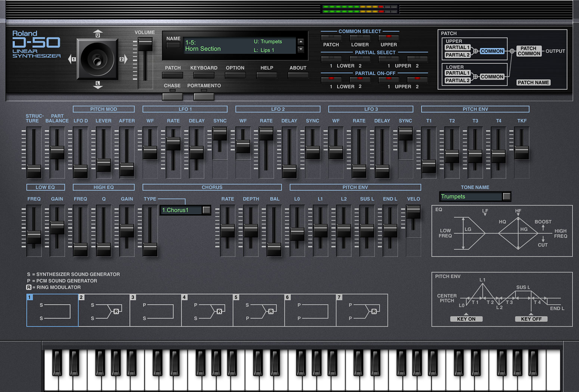This screenshot has width=579, height=392.
Task: Enable the PORTAMENTO switch
Action: pyautogui.click(x=204, y=96)
